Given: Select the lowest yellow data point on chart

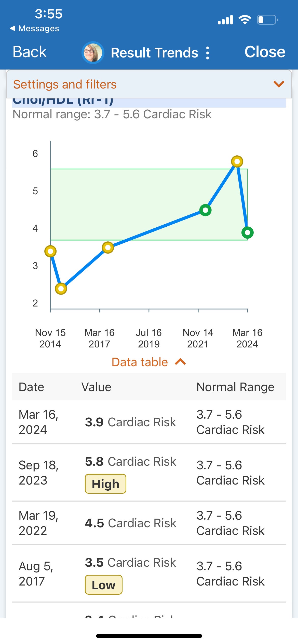Looking at the screenshot, I should click(61, 288).
